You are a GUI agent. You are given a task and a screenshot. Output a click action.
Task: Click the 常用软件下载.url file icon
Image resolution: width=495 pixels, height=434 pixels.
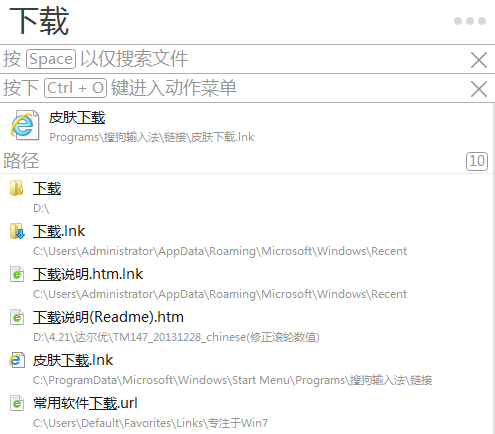[17, 403]
